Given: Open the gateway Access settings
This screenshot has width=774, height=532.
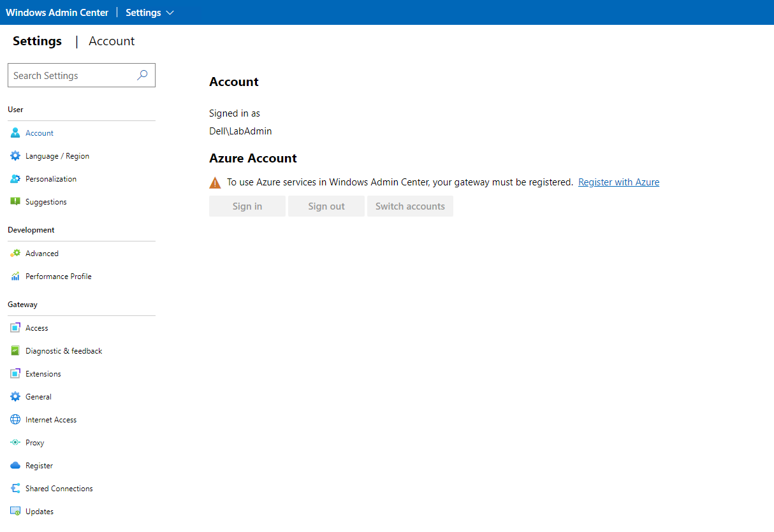Looking at the screenshot, I should tap(37, 327).
